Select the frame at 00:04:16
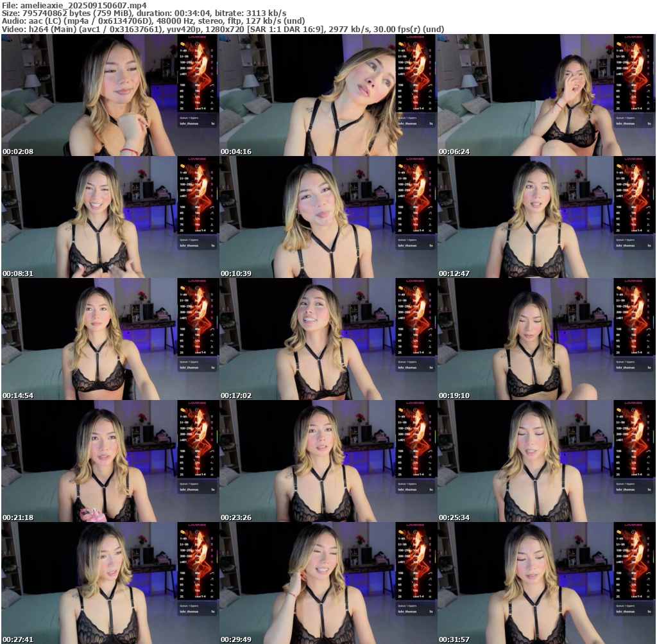The height and width of the screenshot is (644, 657). 328,95
